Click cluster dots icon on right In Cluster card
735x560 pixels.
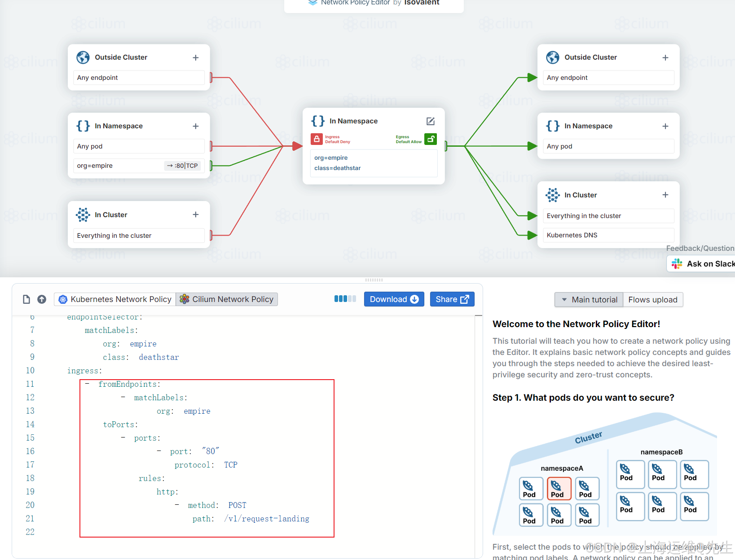pos(553,195)
